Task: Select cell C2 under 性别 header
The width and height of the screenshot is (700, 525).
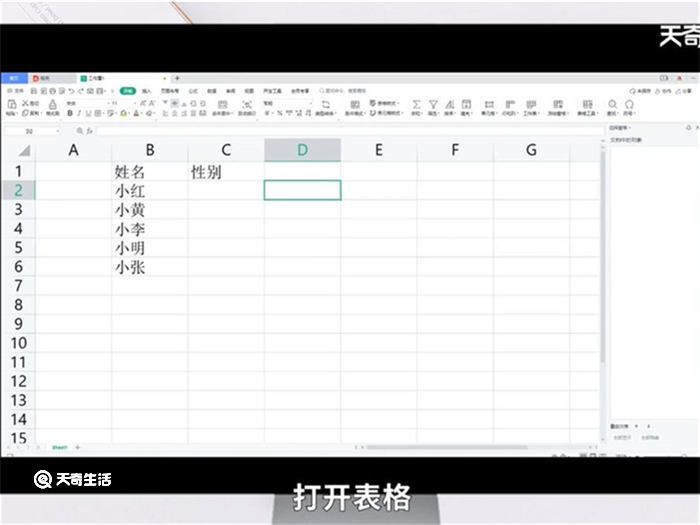Action: (226, 190)
